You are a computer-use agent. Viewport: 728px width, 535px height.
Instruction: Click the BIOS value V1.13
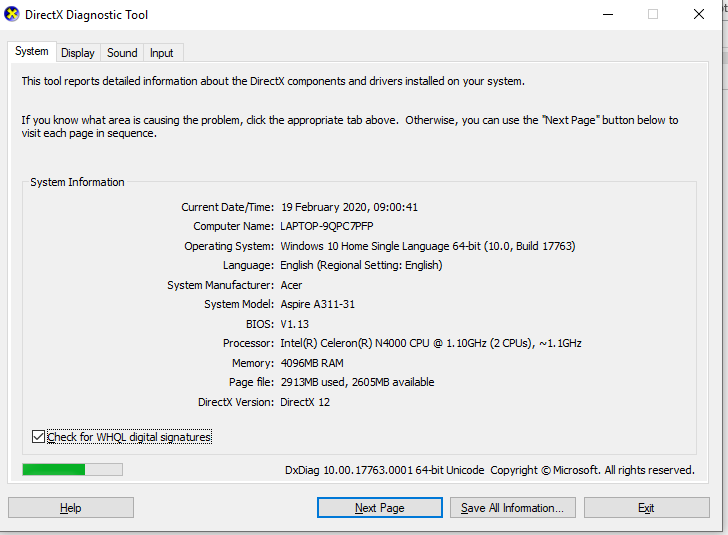point(294,324)
